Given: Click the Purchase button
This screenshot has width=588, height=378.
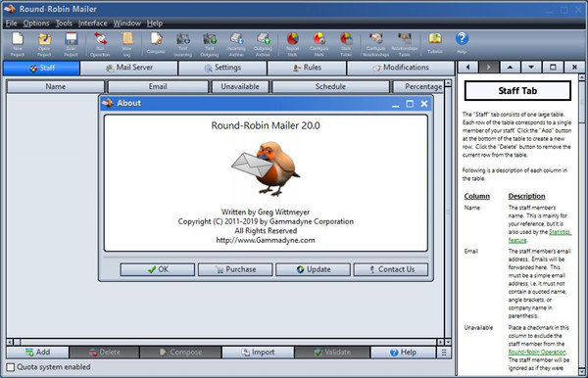Looking at the screenshot, I should coord(235,269).
